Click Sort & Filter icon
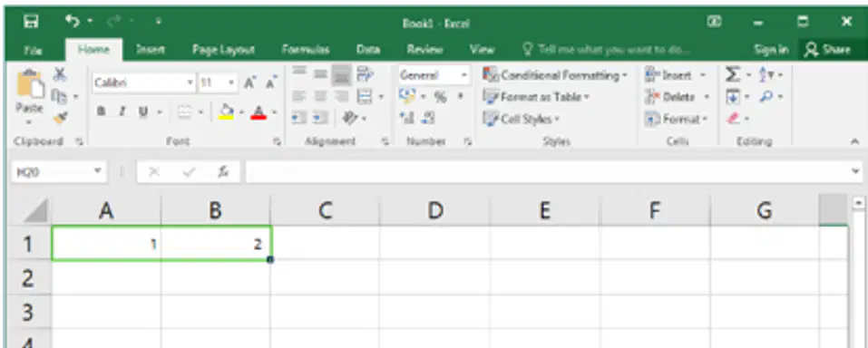 click(x=766, y=74)
